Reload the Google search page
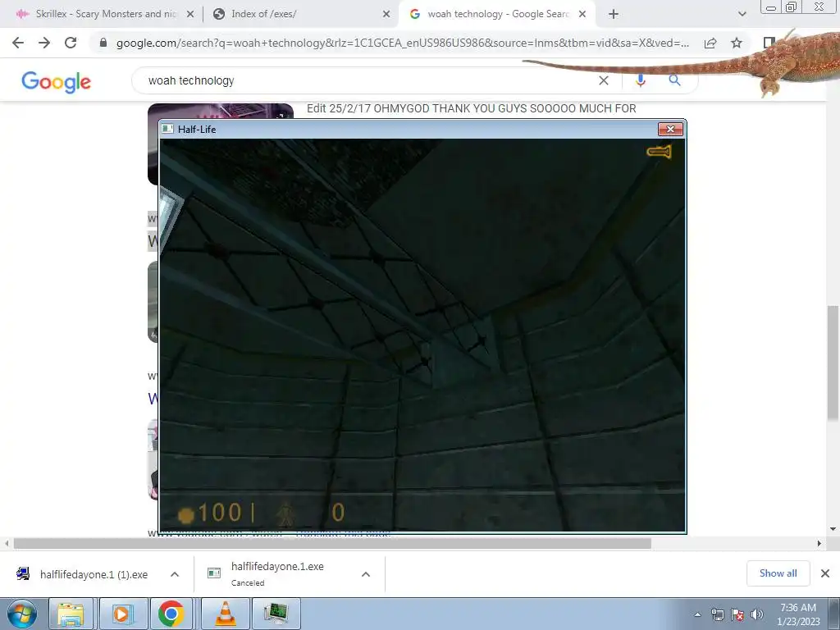Viewport: 840px width, 630px height. coord(71,43)
